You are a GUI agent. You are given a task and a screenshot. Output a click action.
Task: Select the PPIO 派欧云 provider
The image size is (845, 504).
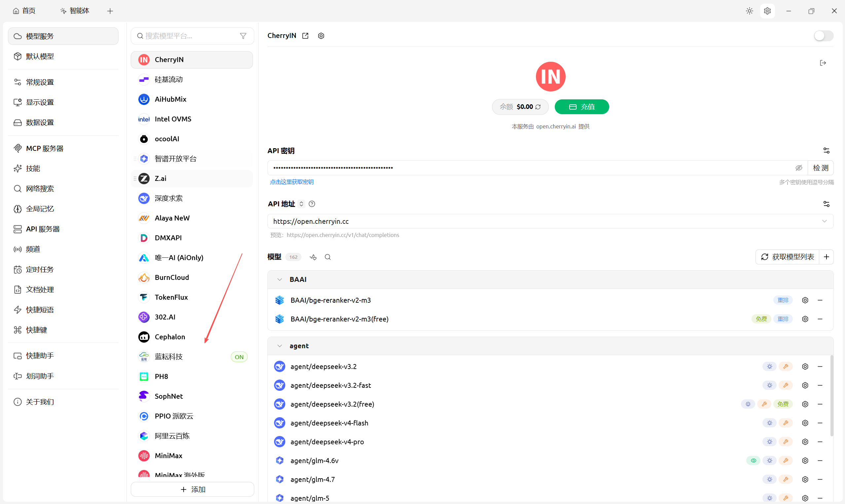(192, 416)
